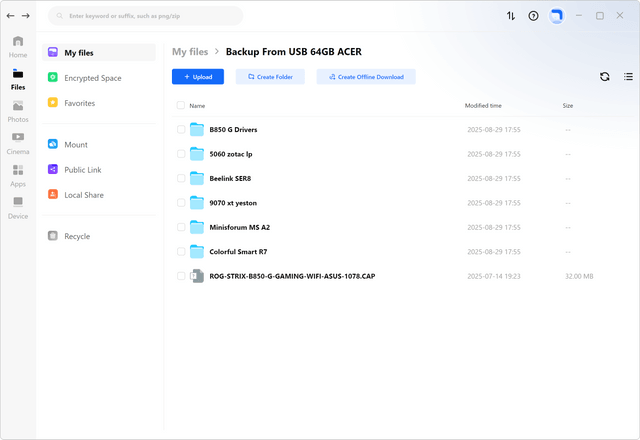Check the box for 9070 xt yeston

click(x=181, y=203)
